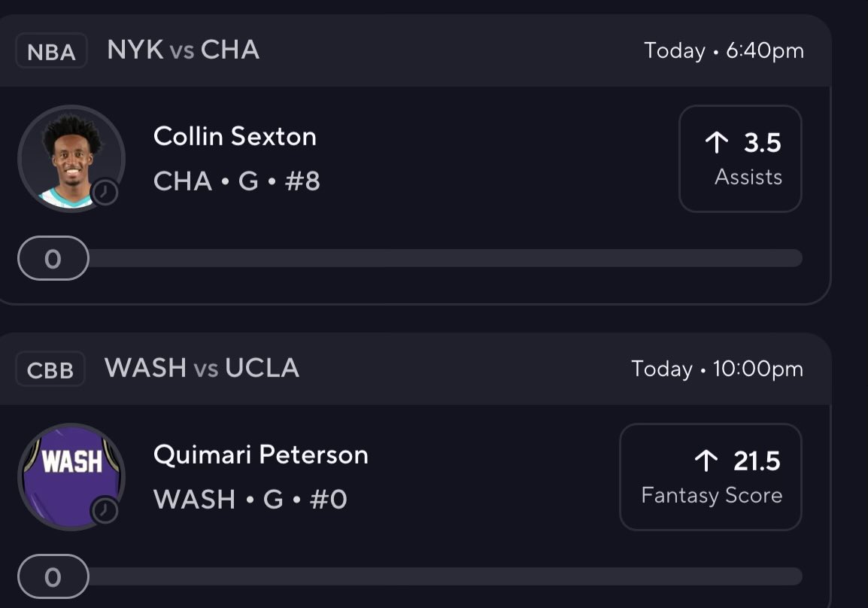The image size is (868, 608).
Task: Open Collin Sexton's player name link
Action: pyautogui.click(x=235, y=136)
